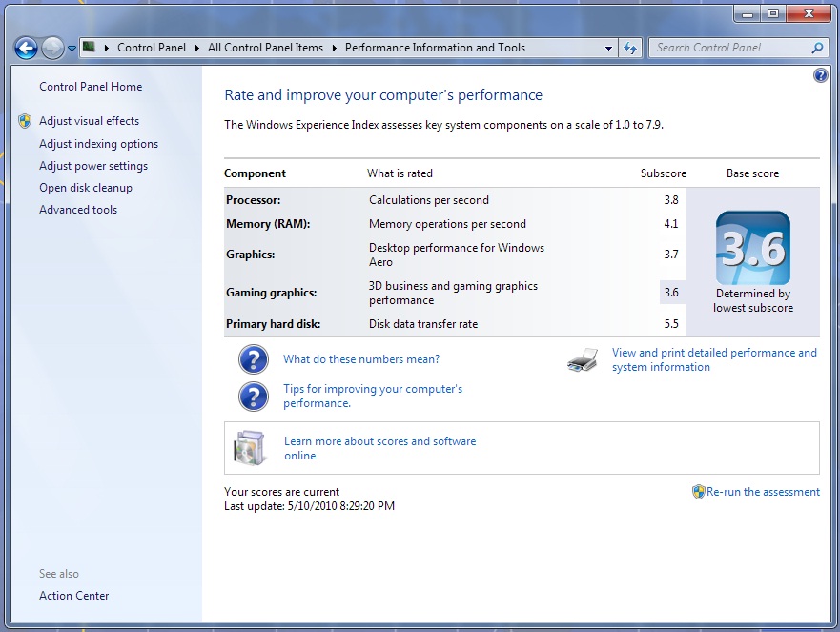This screenshot has height=632, width=840.
Task: Click the search magnifier icon
Action: click(x=817, y=48)
